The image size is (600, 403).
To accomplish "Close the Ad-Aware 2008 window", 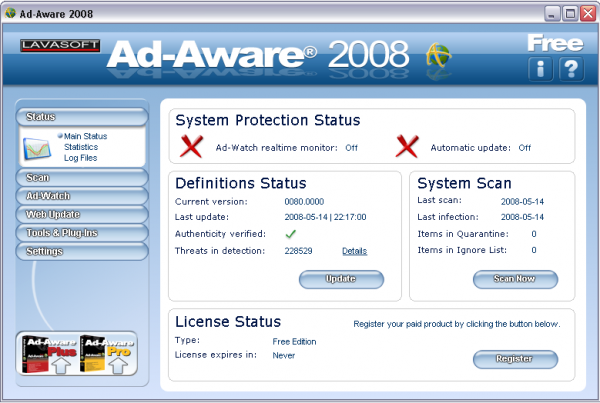I will click(x=588, y=14).
